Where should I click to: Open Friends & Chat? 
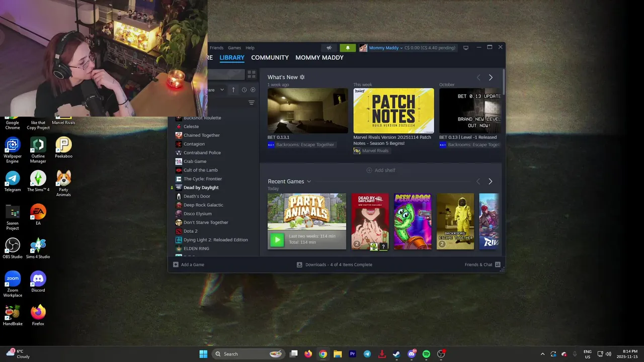click(x=482, y=264)
